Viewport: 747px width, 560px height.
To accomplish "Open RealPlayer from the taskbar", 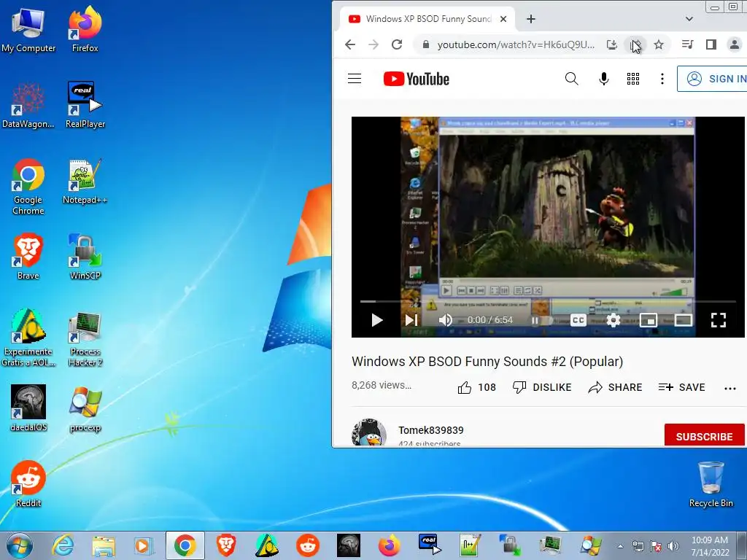I will click(430, 545).
